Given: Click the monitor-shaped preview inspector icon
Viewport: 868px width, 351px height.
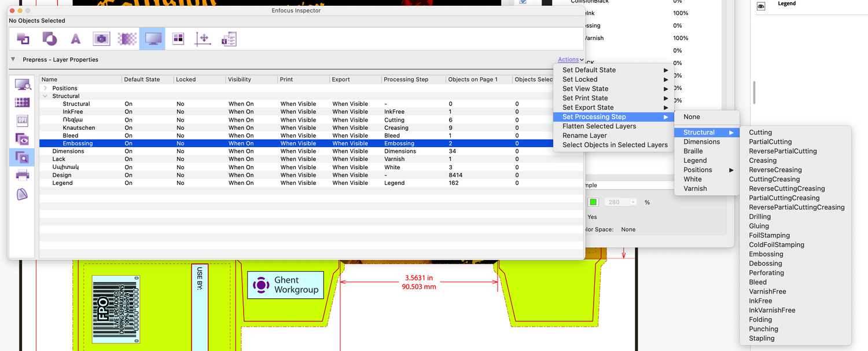Looking at the screenshot, I should [152, 38].
